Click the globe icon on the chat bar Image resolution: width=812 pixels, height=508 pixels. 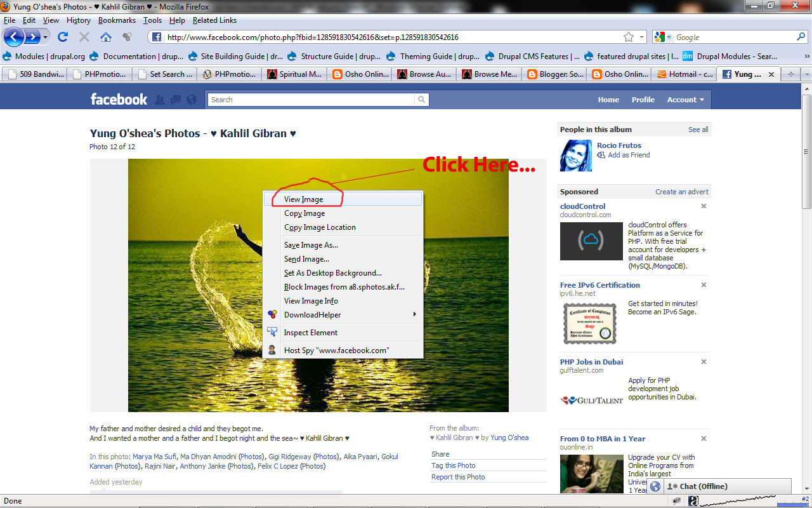click(x=655, y=486)
